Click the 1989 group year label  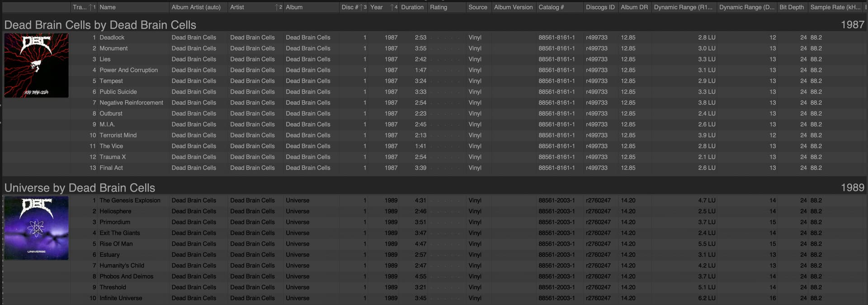[x=852, y=188]
